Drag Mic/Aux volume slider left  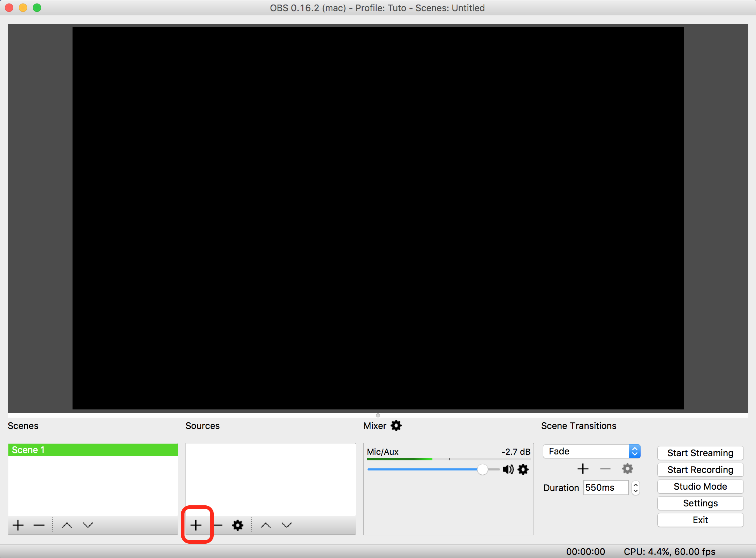click(484, 469)
